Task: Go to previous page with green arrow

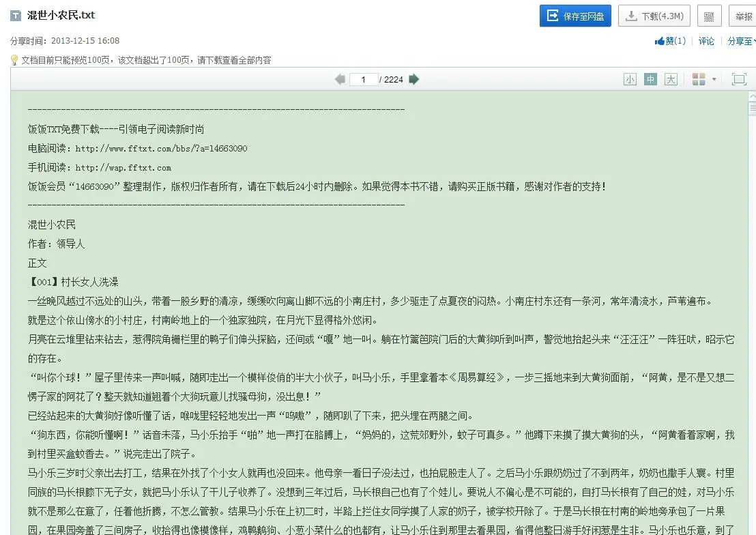Action: pyautogui.click(x=340, y=79)
